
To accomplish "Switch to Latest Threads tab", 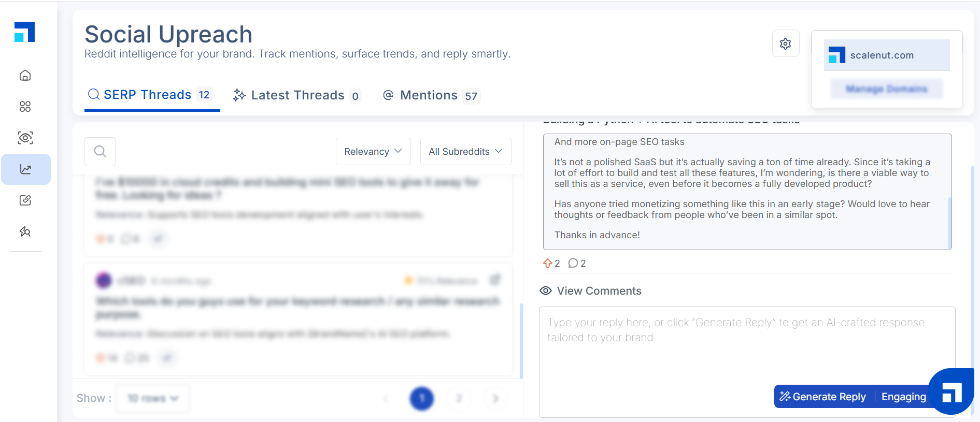I will [x=297, y=95].
